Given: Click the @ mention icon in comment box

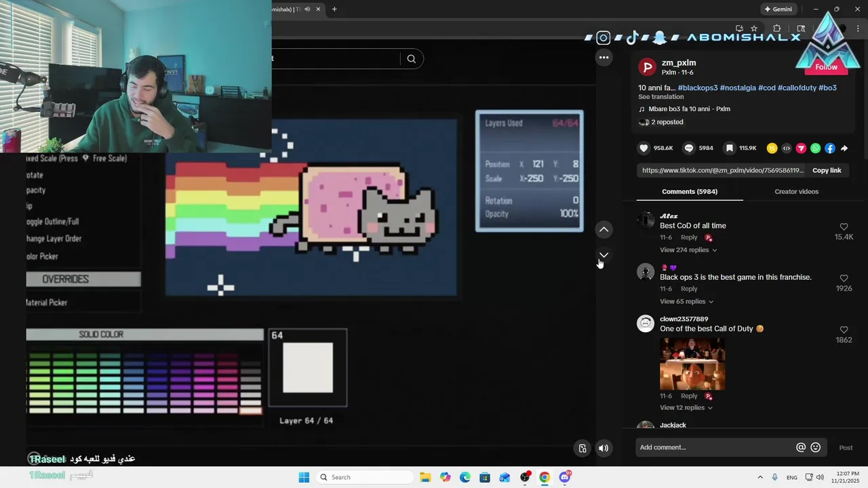Looking at the screenshot, I should 801,447.
